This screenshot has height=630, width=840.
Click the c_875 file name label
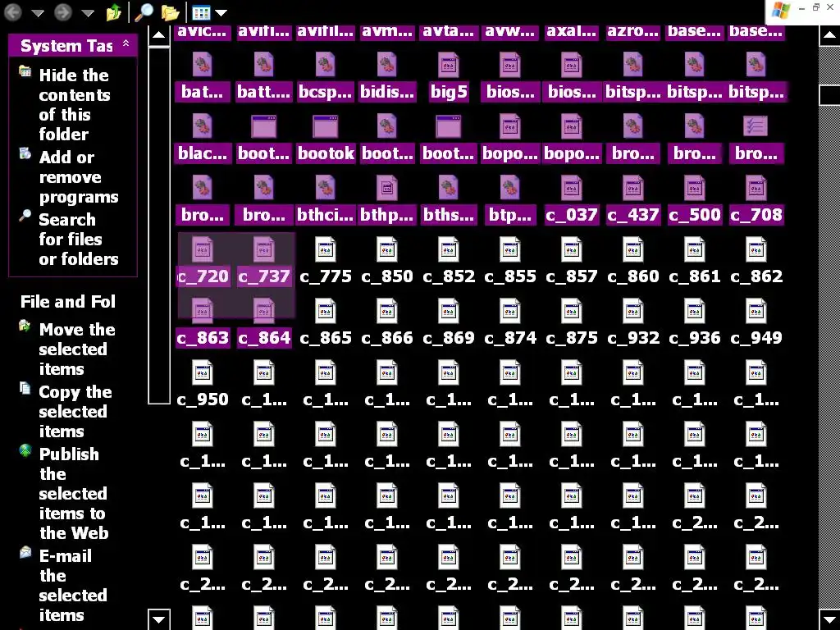tap(572, 338)
